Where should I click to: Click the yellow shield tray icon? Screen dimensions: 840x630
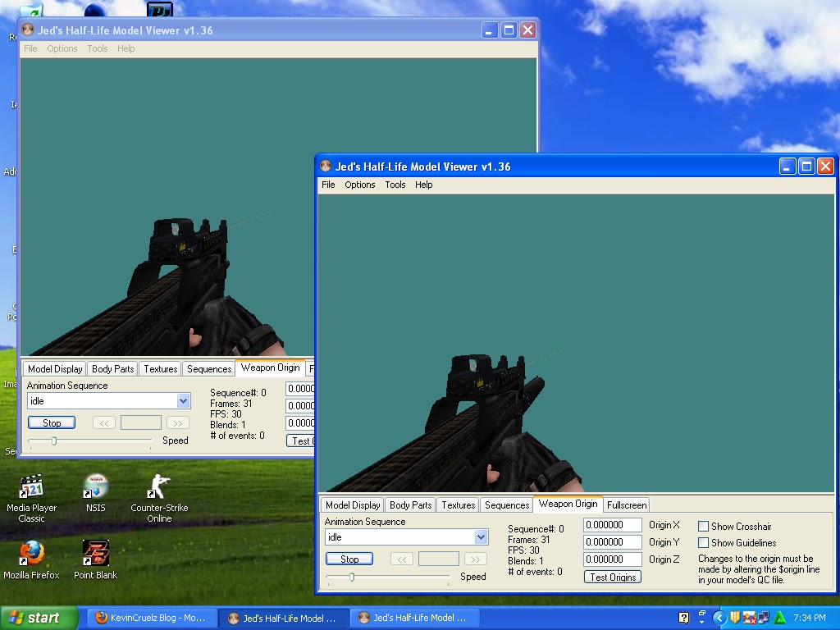point(734,618)
